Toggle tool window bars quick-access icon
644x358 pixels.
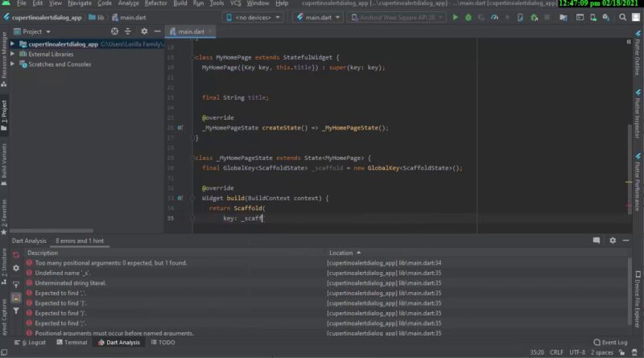pos(4,352)
